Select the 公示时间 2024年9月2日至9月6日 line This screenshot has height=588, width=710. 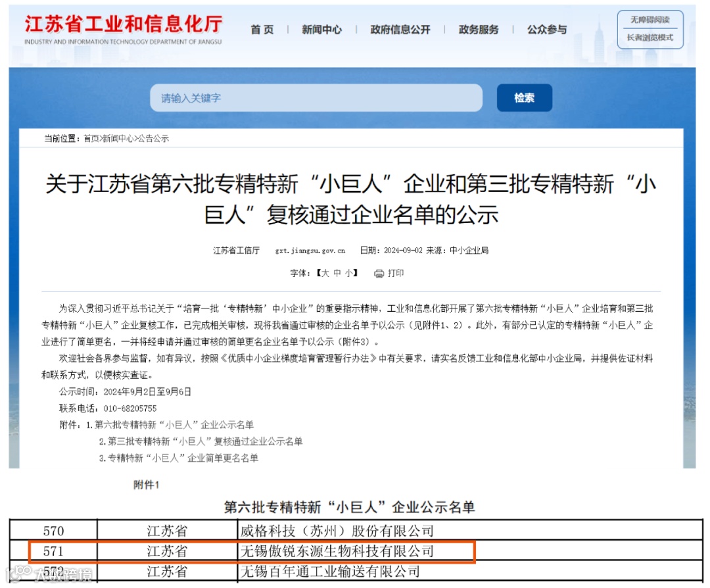point(125,392)
